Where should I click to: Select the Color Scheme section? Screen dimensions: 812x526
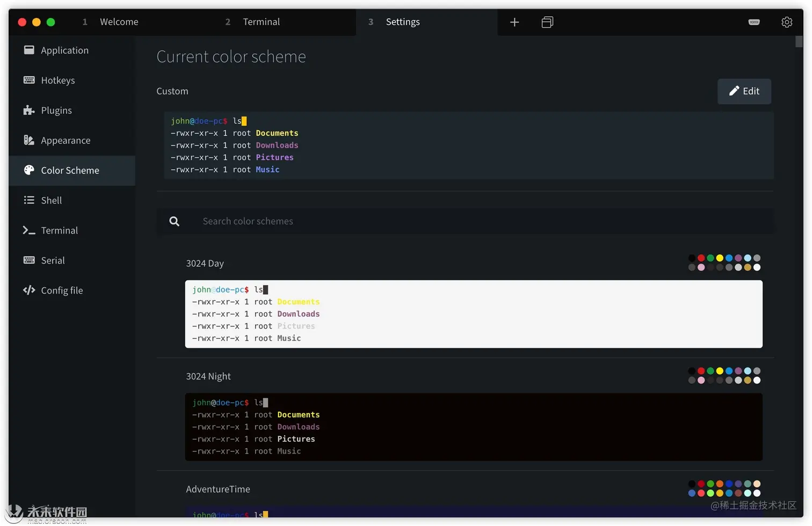[x=72, y=170]
